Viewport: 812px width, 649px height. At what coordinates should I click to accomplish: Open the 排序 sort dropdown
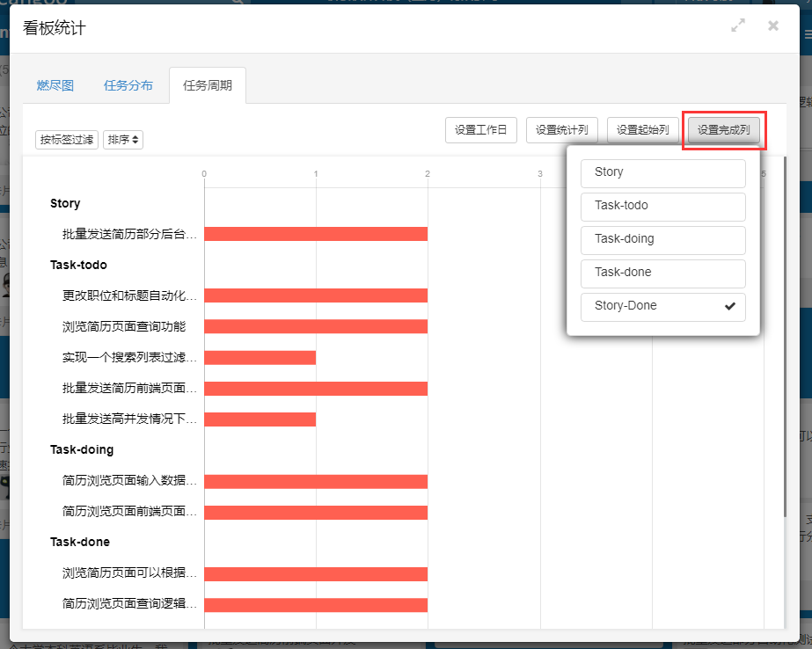123,140
